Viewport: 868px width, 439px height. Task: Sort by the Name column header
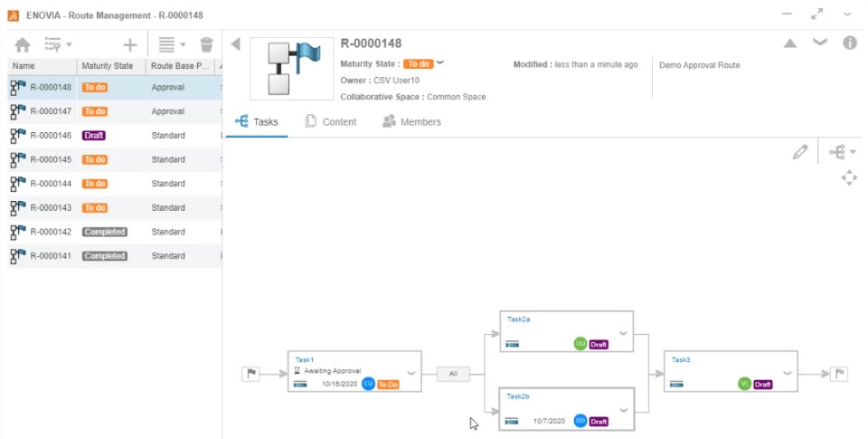coord(42,66)
